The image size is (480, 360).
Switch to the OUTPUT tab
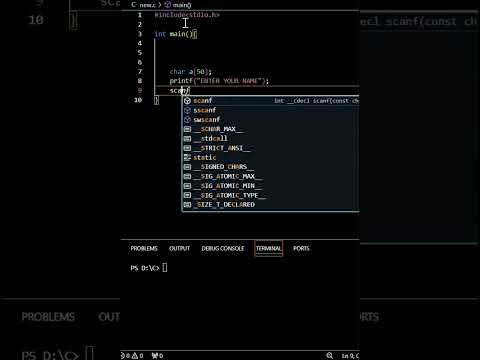tap(179, 248)
